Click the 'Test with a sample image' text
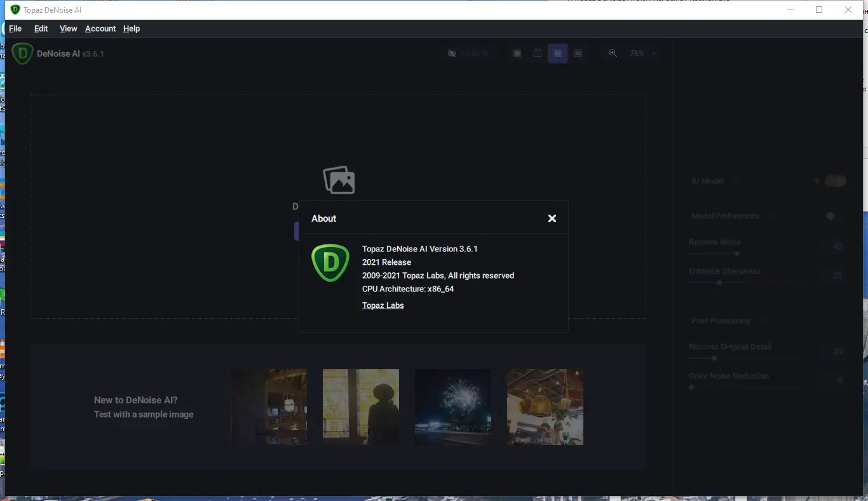 pyautogui.click(x=144, y=415)
